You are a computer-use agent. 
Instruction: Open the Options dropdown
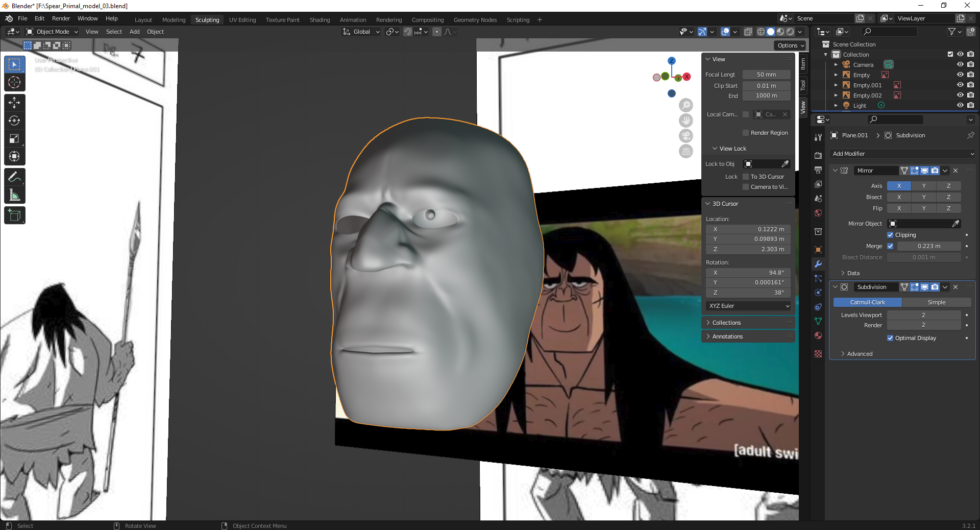coord(791,45)
